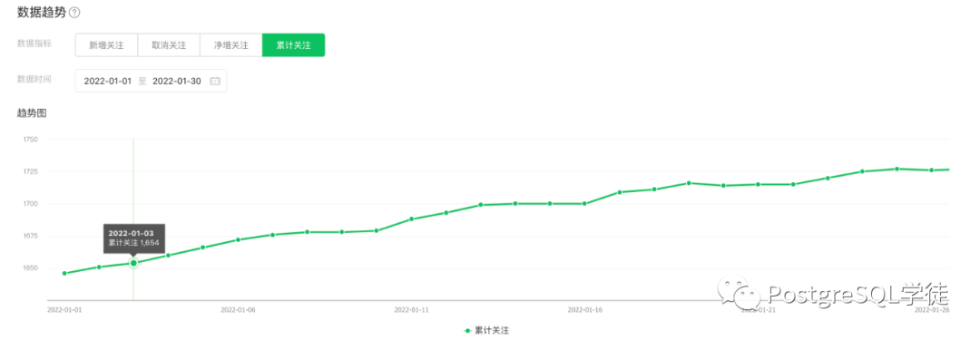Toggle the 累计关注 legend entry
Viewport: 980px width, 340px height.
(487, 330)
